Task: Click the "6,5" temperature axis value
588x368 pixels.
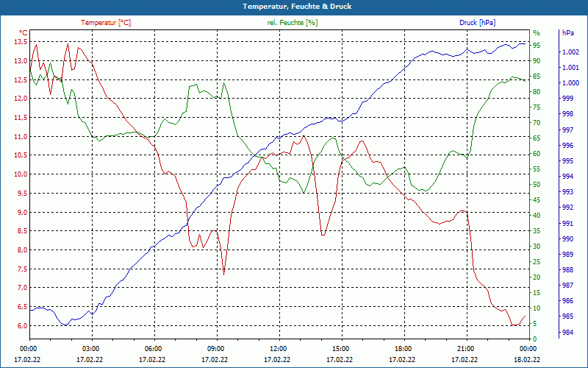Action: [22, 307]
